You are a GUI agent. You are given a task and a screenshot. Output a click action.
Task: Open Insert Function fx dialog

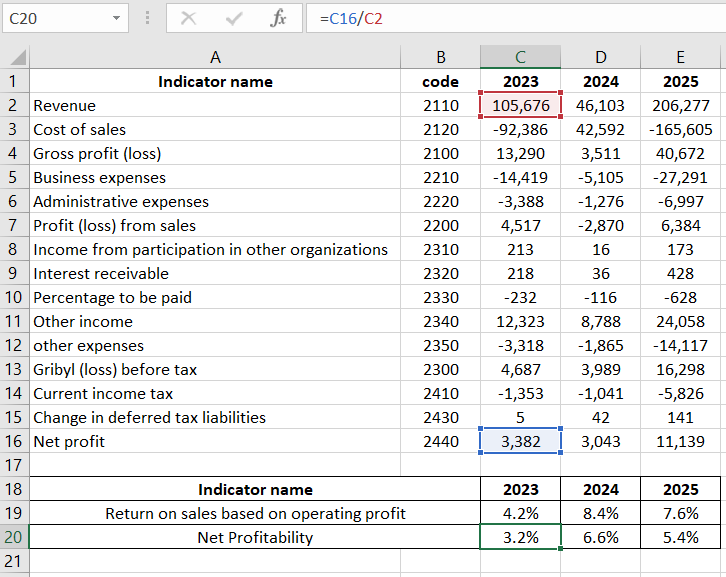click(x=278, y=19)
